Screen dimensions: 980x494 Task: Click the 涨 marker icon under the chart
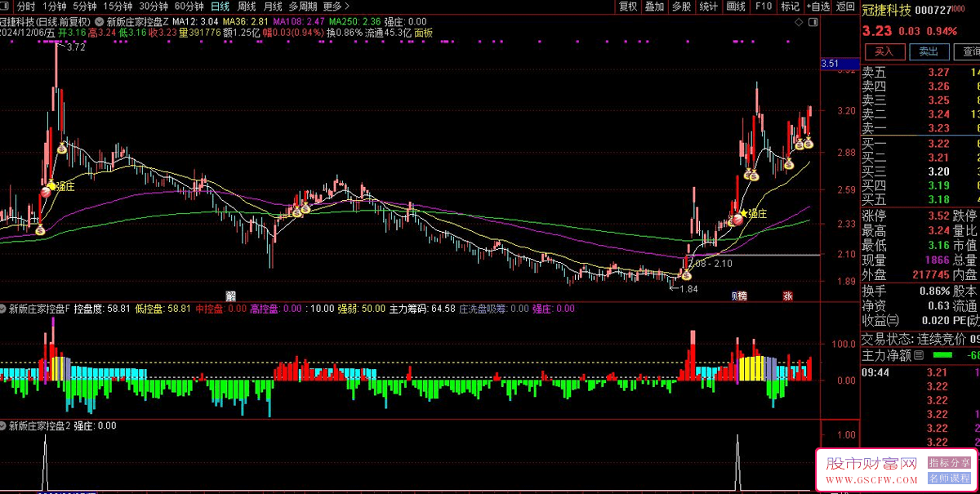(788, 296)
